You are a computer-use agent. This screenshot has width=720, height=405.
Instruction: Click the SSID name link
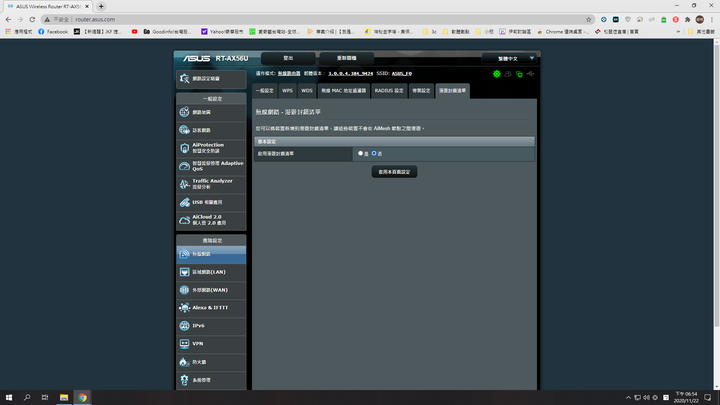[402, 73]
